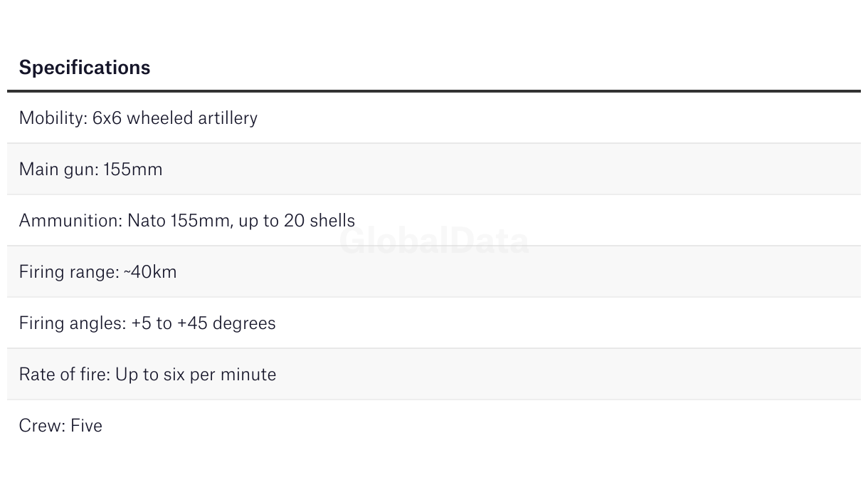Click the "Crew:" label
Viewport: 868px width, 480px height.
click(x=42, y=426)
